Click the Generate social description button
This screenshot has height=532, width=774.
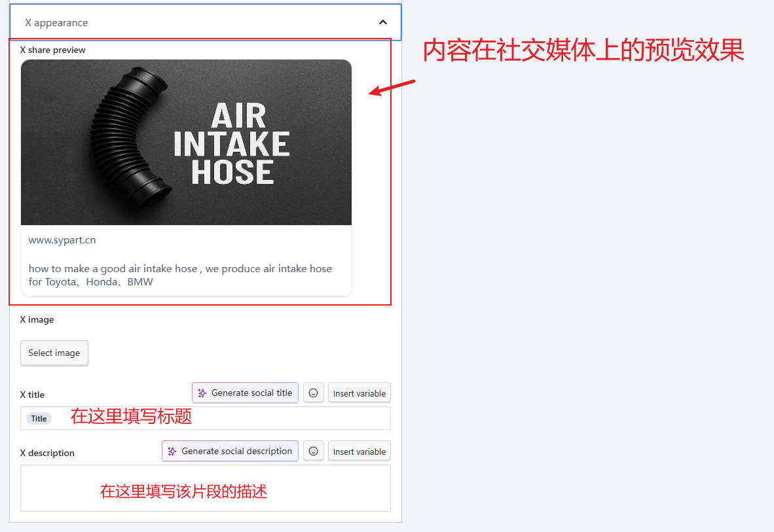(230, 451)
